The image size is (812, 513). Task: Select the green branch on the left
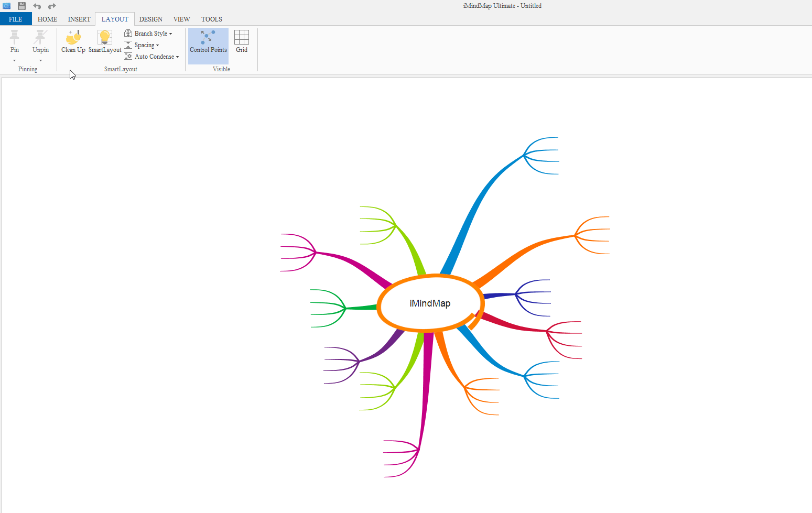(x=361, y=308)
